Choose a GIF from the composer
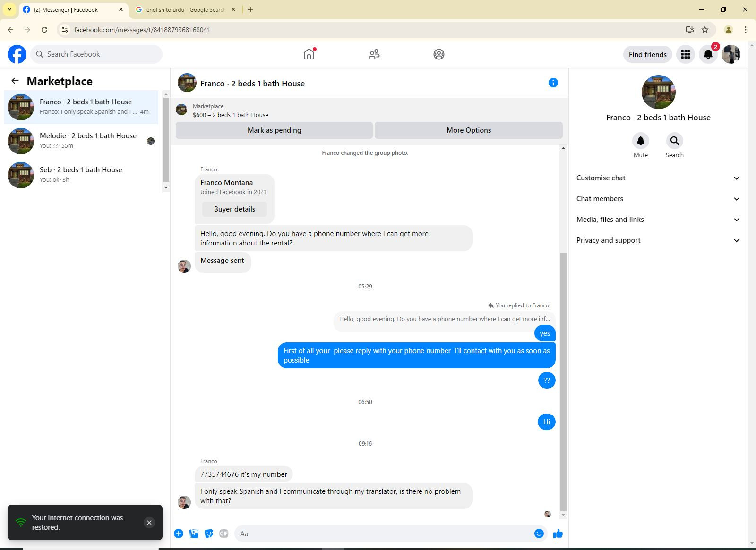Screen dimensions: 756x550 pos(224,533)
